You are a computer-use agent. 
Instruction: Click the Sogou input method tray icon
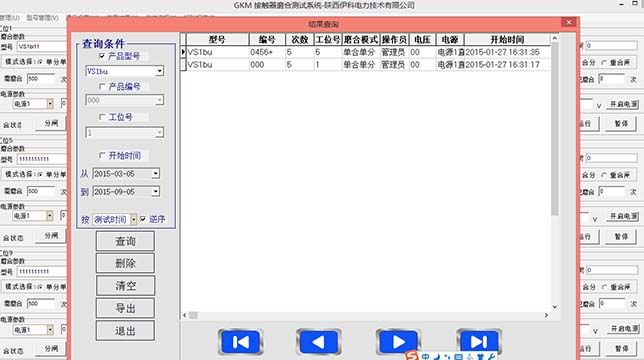coord(412,355)
